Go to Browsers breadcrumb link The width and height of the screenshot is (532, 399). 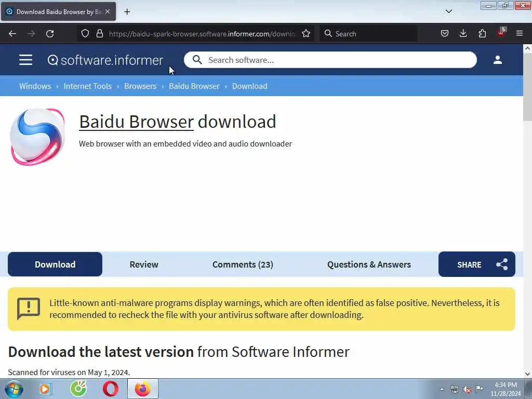click(140, 86)
